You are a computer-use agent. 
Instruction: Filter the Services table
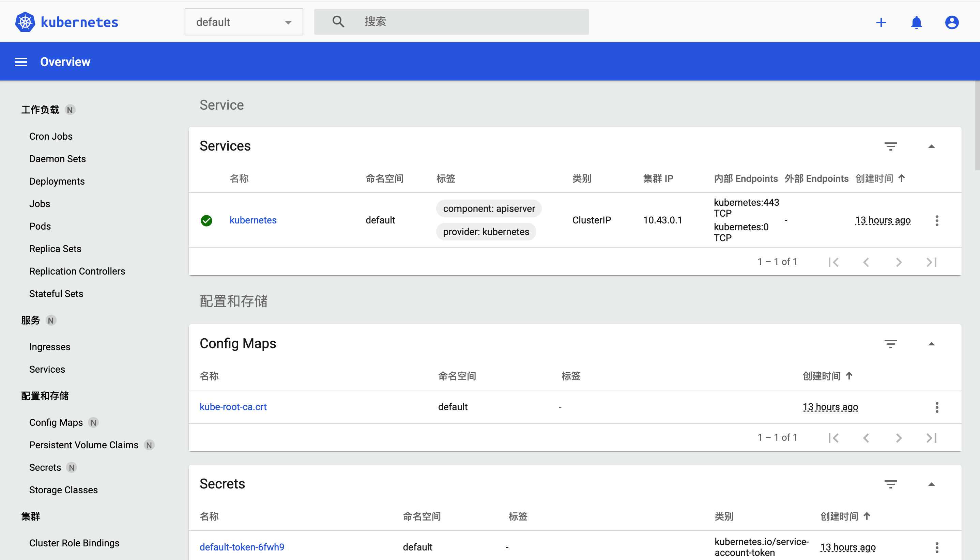pos(890,146)
